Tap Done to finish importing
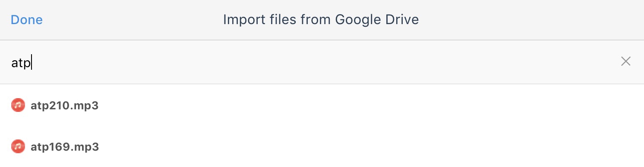Screen dimensions: 644x167 click(27, 20)
